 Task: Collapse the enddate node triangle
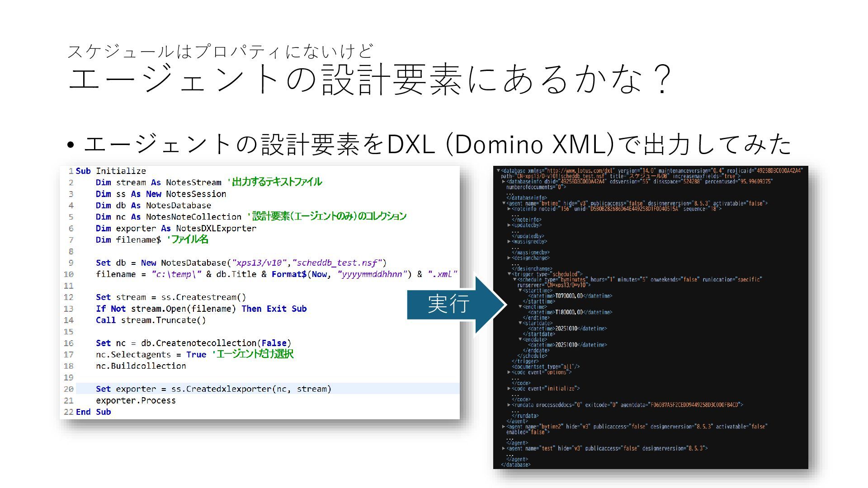coord(520,339)
